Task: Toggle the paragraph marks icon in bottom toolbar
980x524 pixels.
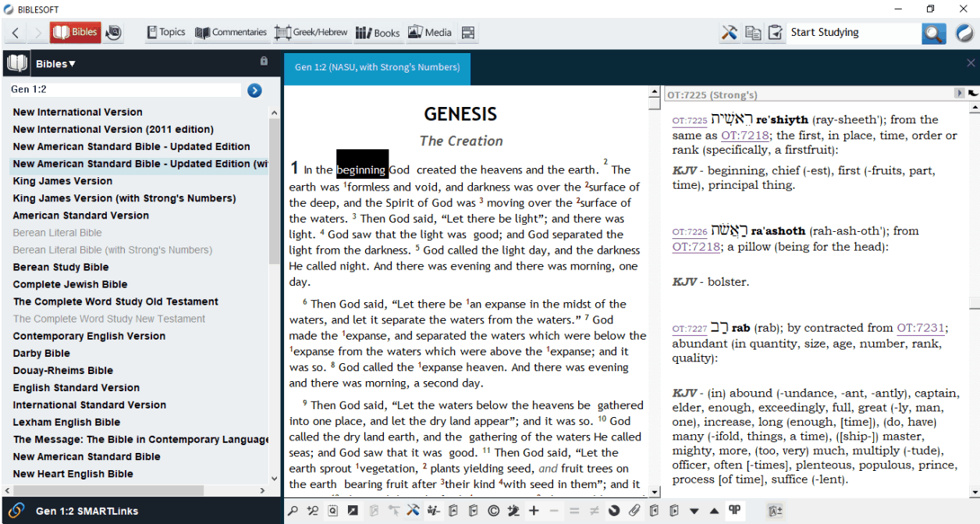Action: pyautogui.click(x=734, y=510)
